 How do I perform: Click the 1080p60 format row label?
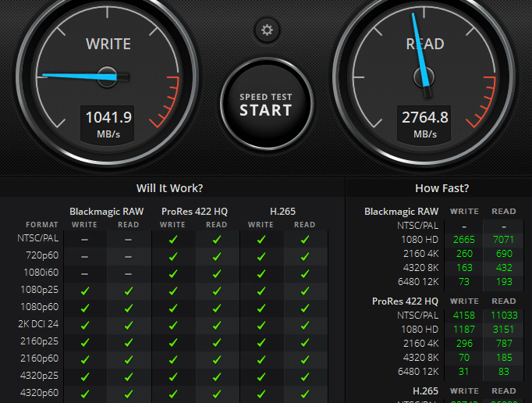(39, 306)
